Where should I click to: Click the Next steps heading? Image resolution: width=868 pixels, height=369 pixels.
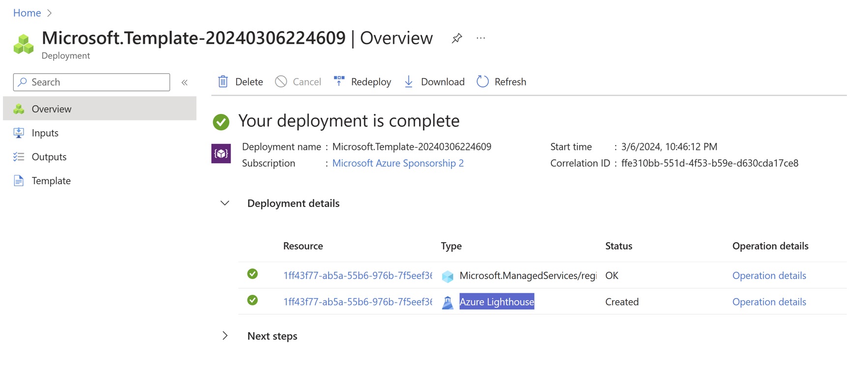(272, 336)
